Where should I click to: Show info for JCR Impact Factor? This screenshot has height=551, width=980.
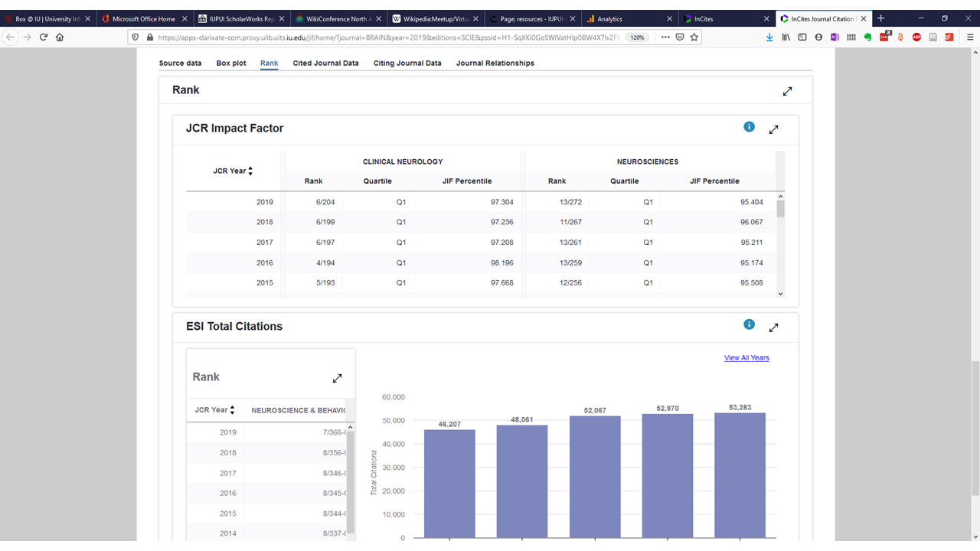tap(749, 126)
